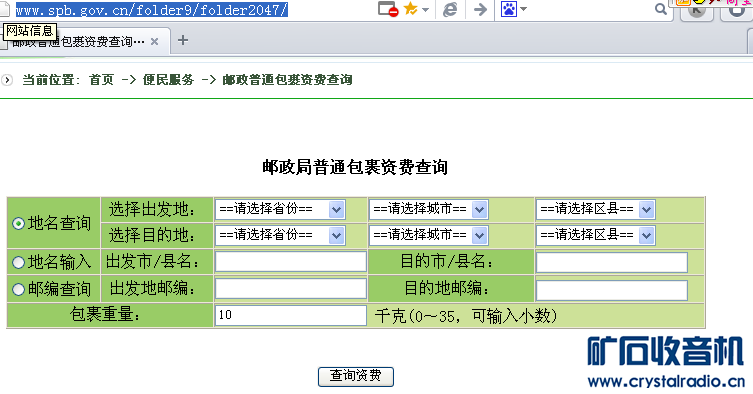
Task: Click the blocked-popup icon in address bar
Action: click(x=388, y=9)
